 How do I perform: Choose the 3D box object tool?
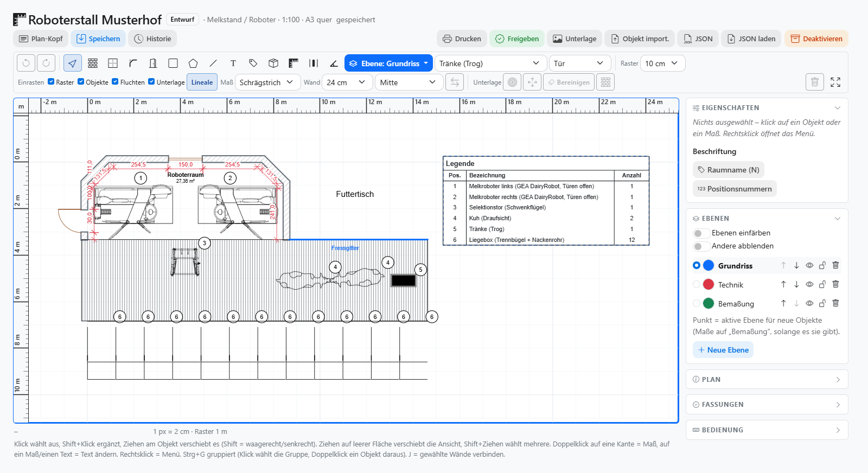273,63
